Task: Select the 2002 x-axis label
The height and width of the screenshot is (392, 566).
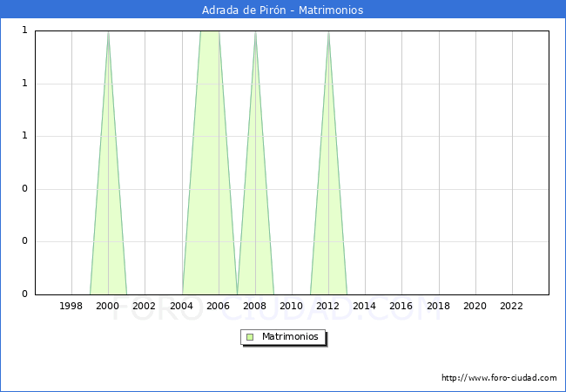Action: click(x=144, y=306)
